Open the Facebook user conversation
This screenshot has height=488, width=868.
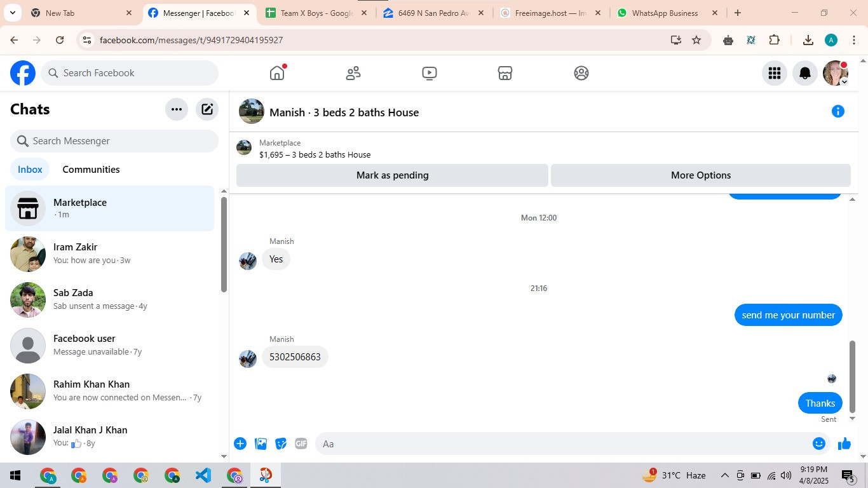pyautogui.click(x=109, y=346)
